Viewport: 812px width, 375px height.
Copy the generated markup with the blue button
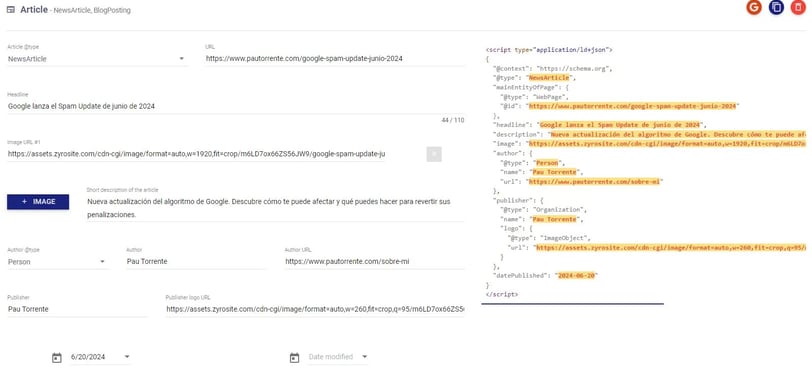pyautogui.click(x=776, y=8)
